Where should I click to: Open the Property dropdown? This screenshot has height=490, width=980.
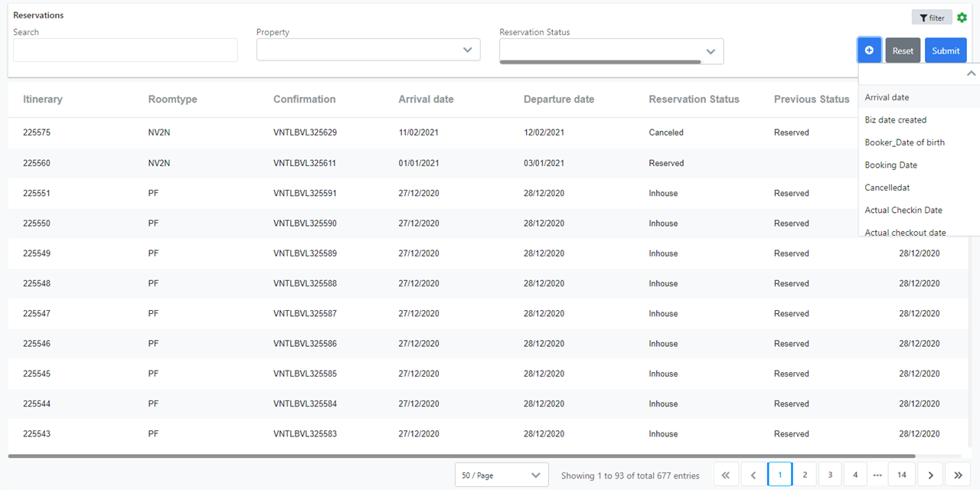[368, 51]
